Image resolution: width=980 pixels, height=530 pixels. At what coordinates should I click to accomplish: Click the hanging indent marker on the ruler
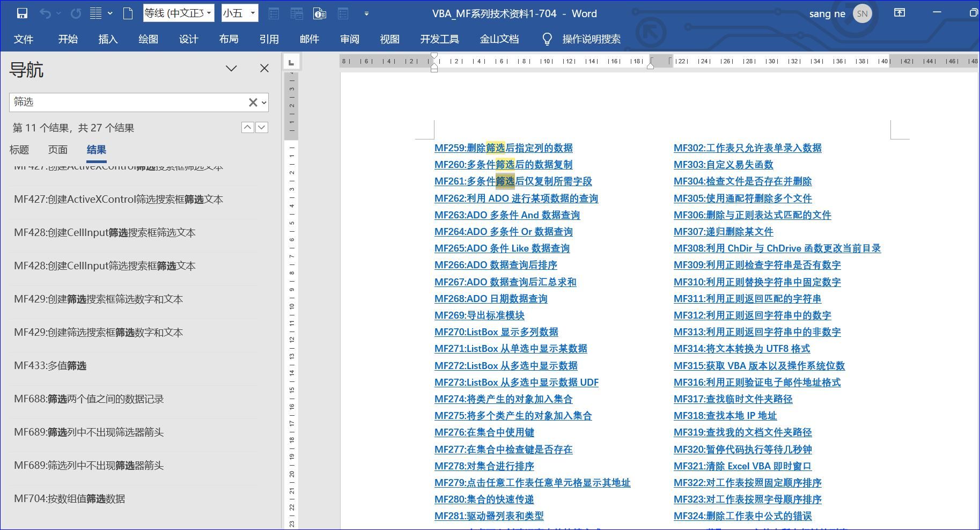point(434,65)
